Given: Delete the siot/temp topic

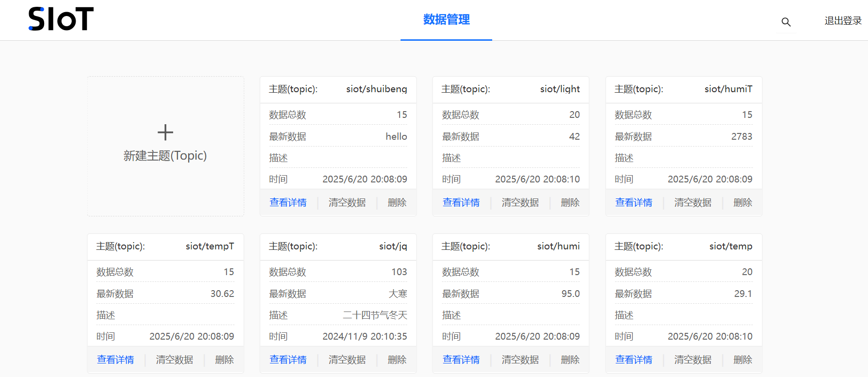Looking at the screenshot, I should [743, 360].
